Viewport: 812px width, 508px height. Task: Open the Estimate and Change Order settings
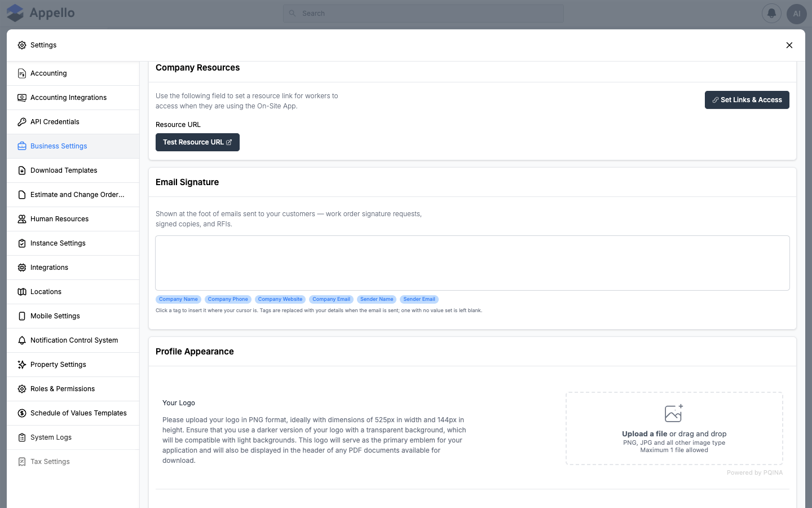73,195
